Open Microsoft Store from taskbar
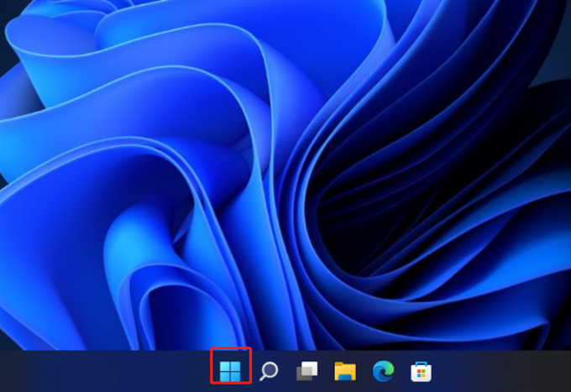The image size is (571, 392). [x=422, y=372]
